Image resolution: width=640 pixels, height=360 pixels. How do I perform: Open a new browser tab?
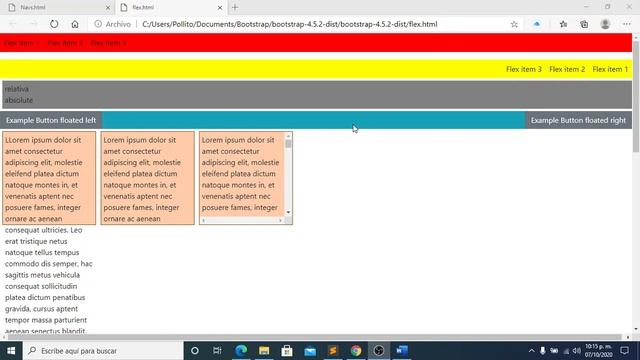coord(235,7)
